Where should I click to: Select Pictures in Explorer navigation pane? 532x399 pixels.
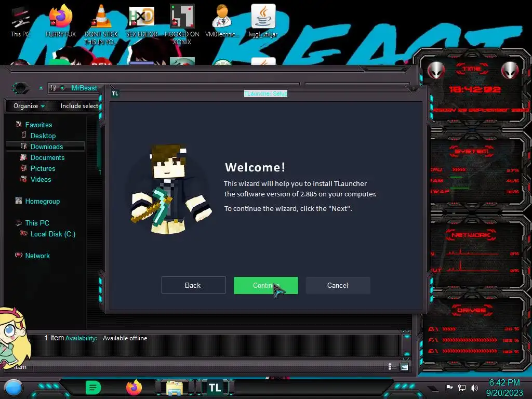pyautogui.click(x=43, y=168)
